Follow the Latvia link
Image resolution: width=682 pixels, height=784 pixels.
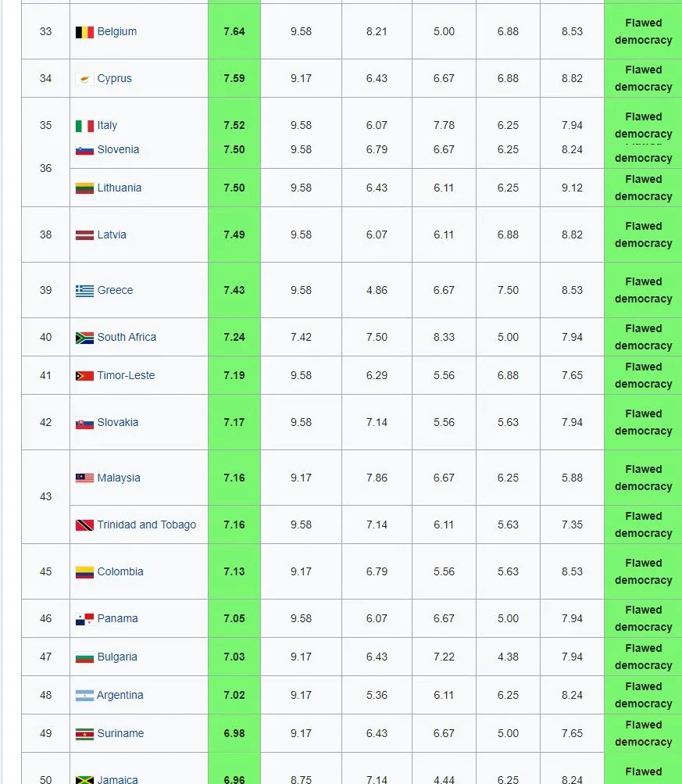[x=112, y=234]
